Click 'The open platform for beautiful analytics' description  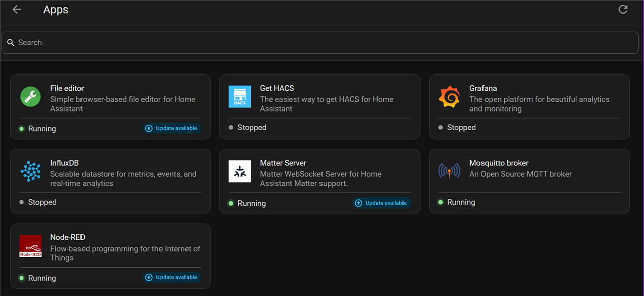pyautogui.click(x=539, y=104)
